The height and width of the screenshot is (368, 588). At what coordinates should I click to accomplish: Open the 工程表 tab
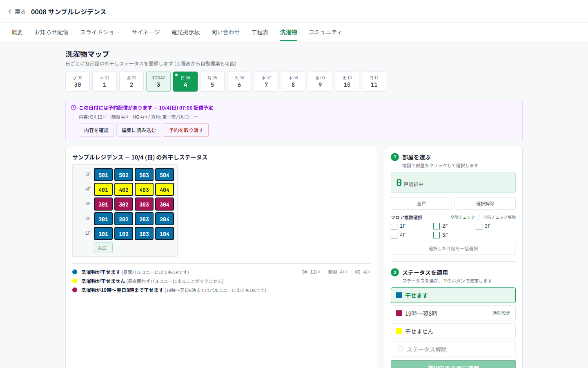pyautogui.click(x=260, y=32)
